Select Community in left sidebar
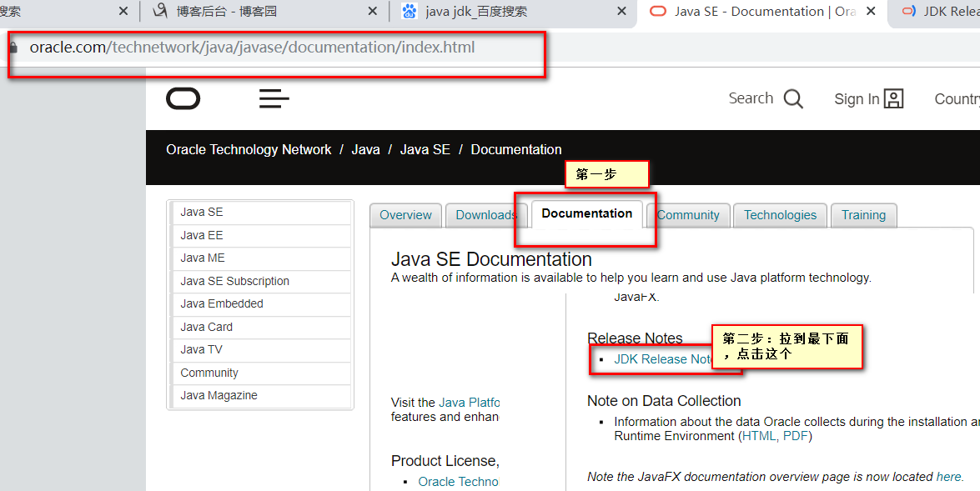This screenshot has height=491, width=980. point(260,373)
